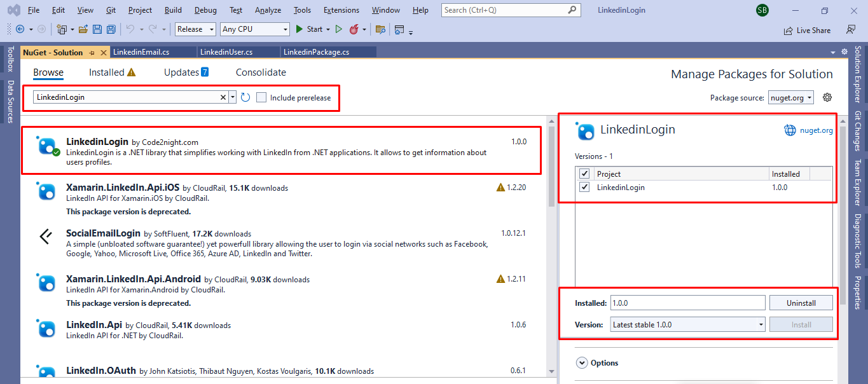Click the refresh icon beside search box
The height and width of the screenshot is (384, 868).
(x=245, y=97)
